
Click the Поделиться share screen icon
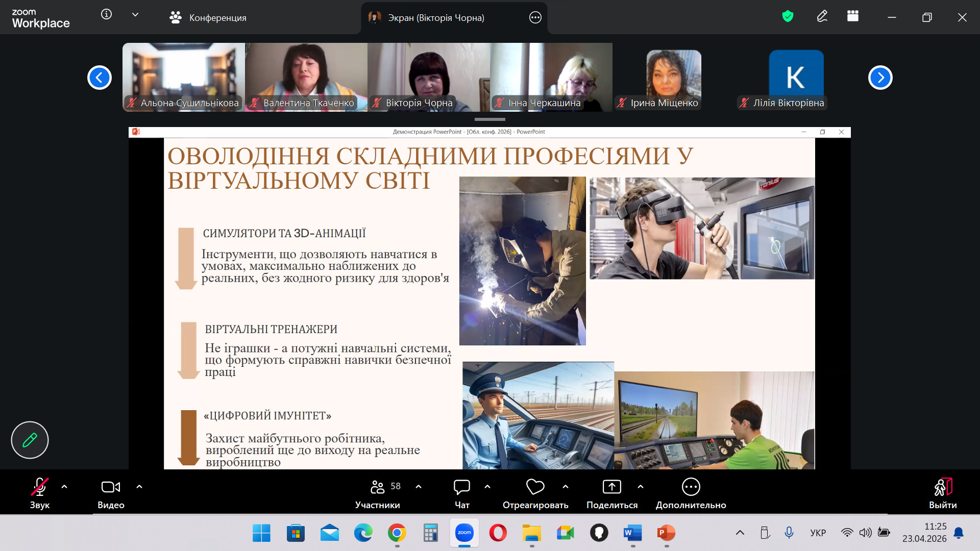pyautogui.click(x=611, y=487)
